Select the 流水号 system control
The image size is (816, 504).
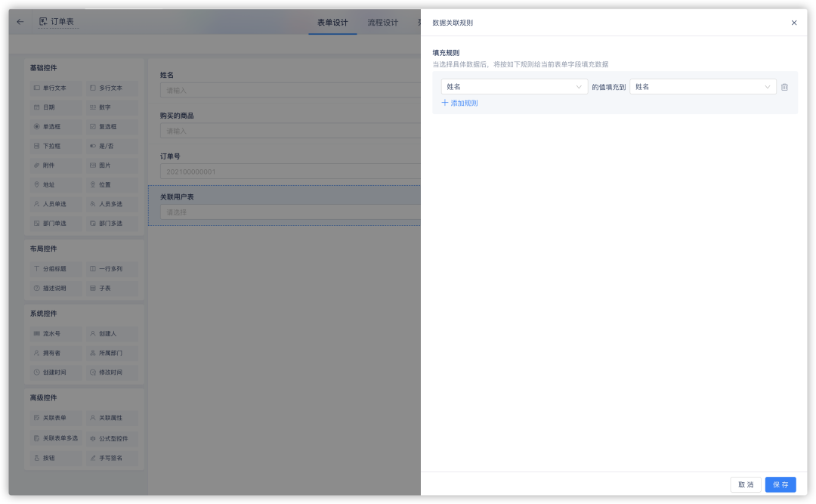point(56,333)
